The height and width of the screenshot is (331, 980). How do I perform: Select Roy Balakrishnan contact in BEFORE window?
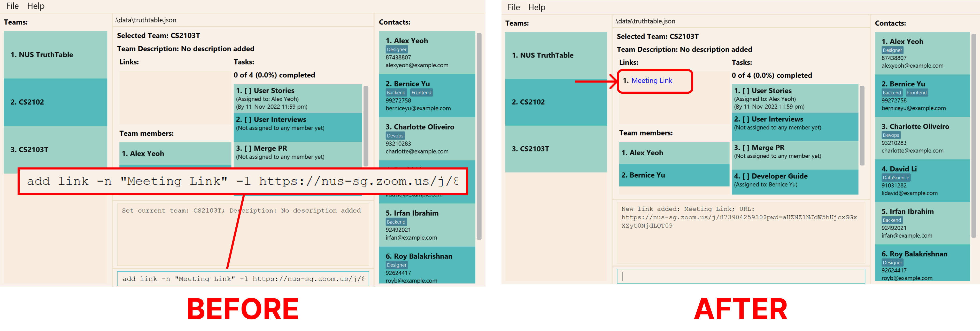(427, 265)
